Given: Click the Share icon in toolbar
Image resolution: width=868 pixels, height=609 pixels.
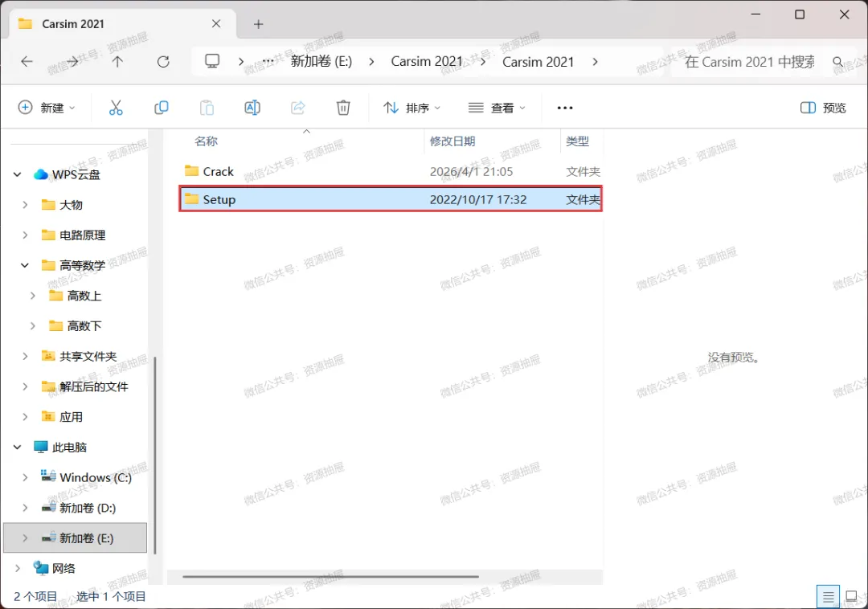Looking at the screenshot, I should (x=298, y=108).
